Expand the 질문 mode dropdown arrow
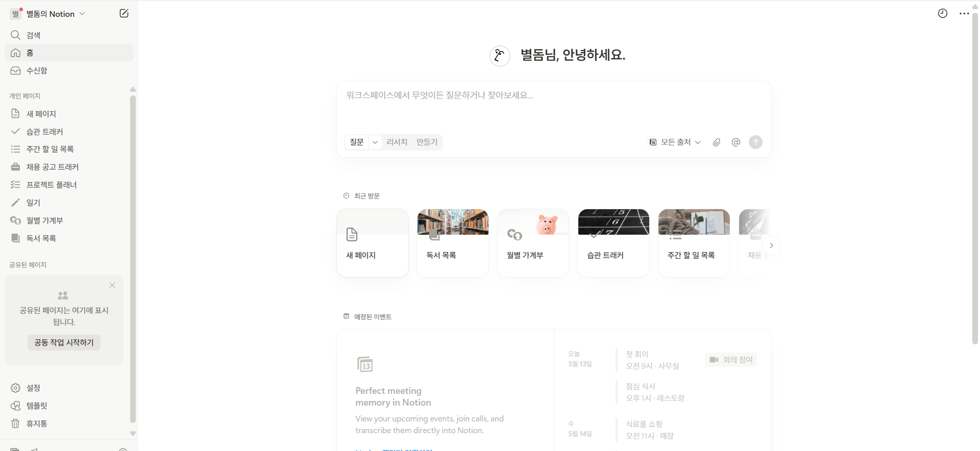Image resolution: width=980 pixels, height=451 pixels. pyautogui.click(x=375, y=142)
